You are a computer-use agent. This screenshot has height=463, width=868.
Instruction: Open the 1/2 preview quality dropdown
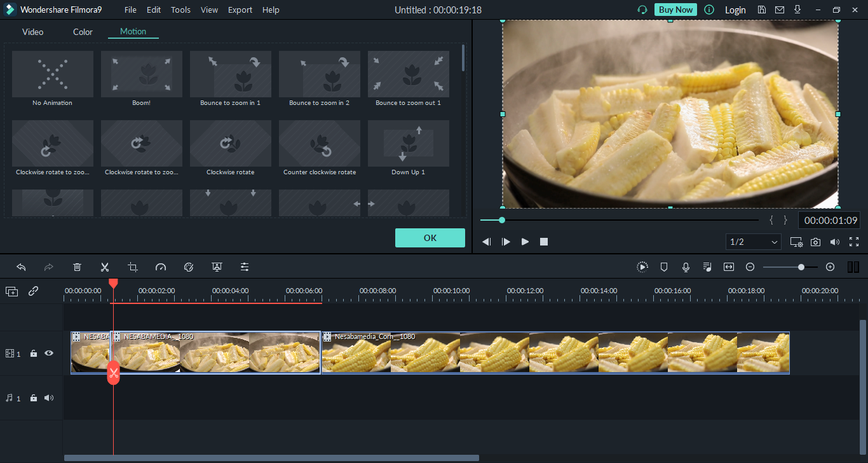tap(754, 242)
